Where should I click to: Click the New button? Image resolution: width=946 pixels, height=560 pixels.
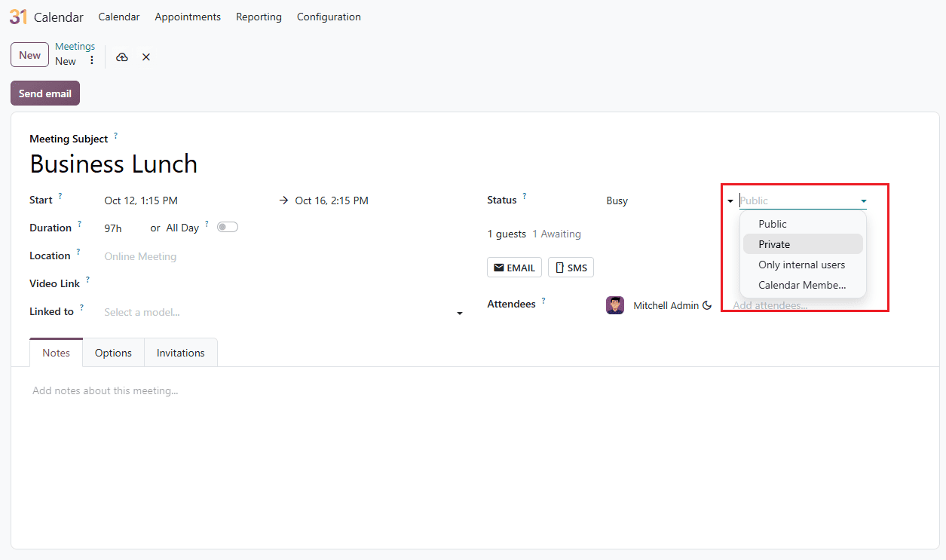click(x=30, y=55)
